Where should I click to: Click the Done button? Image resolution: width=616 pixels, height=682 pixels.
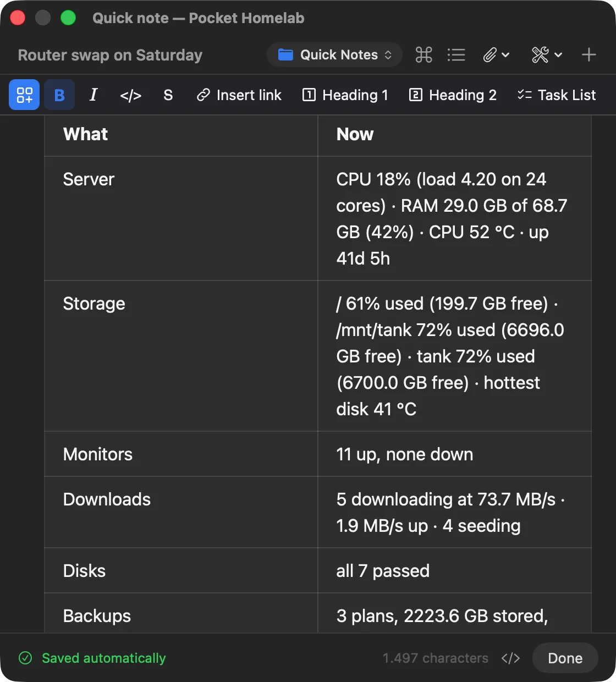click(565, 658)
